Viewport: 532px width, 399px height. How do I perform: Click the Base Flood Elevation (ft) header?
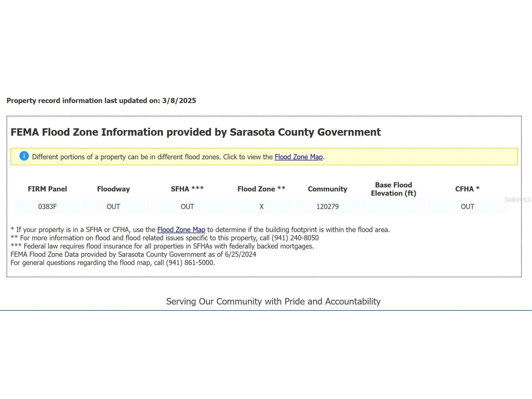pyautogui.click(x=393, y=189)
